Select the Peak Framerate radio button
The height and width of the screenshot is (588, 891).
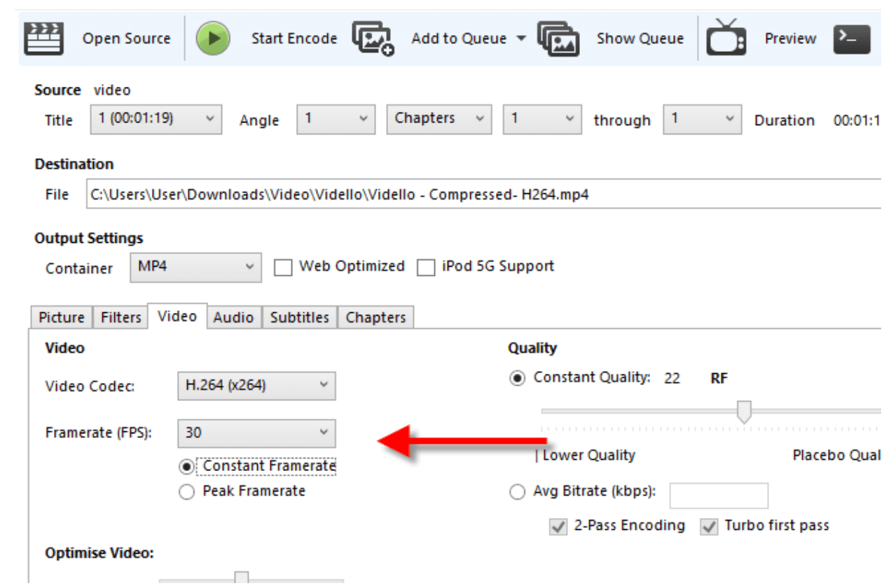coord(186,492)
